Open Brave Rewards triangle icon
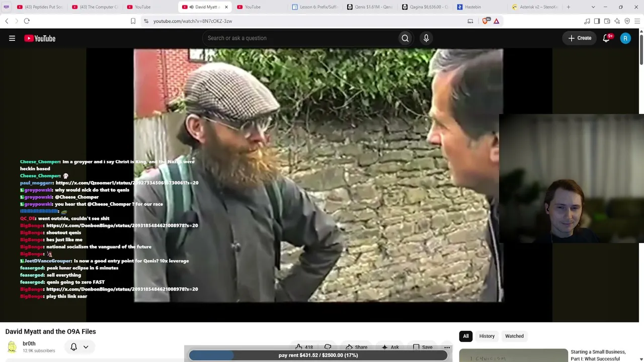Viewport: 644px width, 362px height. [496, 21]
